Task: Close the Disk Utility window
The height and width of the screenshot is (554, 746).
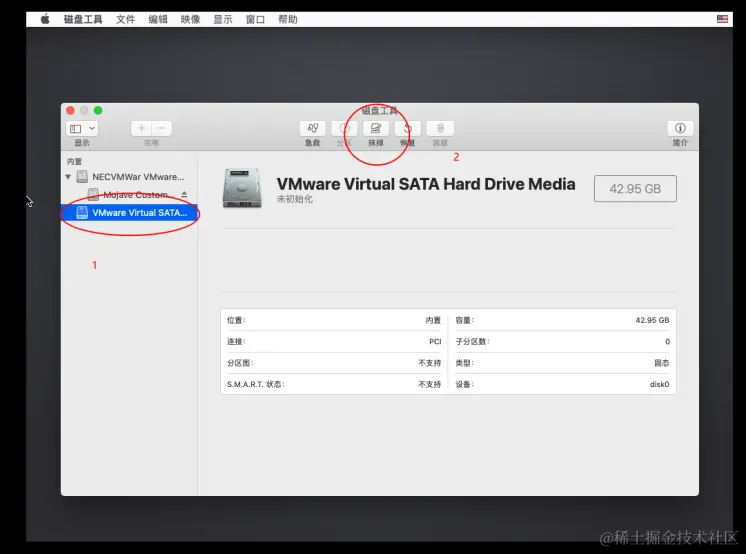Action: 70,110
